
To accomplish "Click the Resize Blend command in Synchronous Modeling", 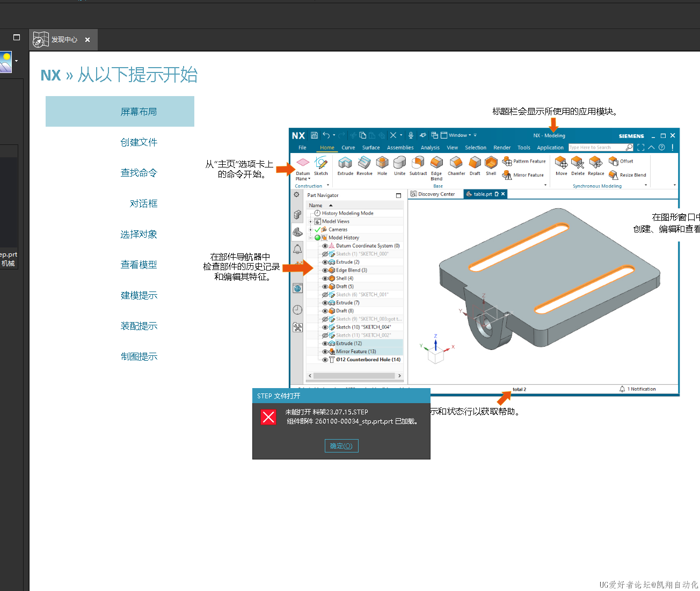I will click(x=628, y=175).
